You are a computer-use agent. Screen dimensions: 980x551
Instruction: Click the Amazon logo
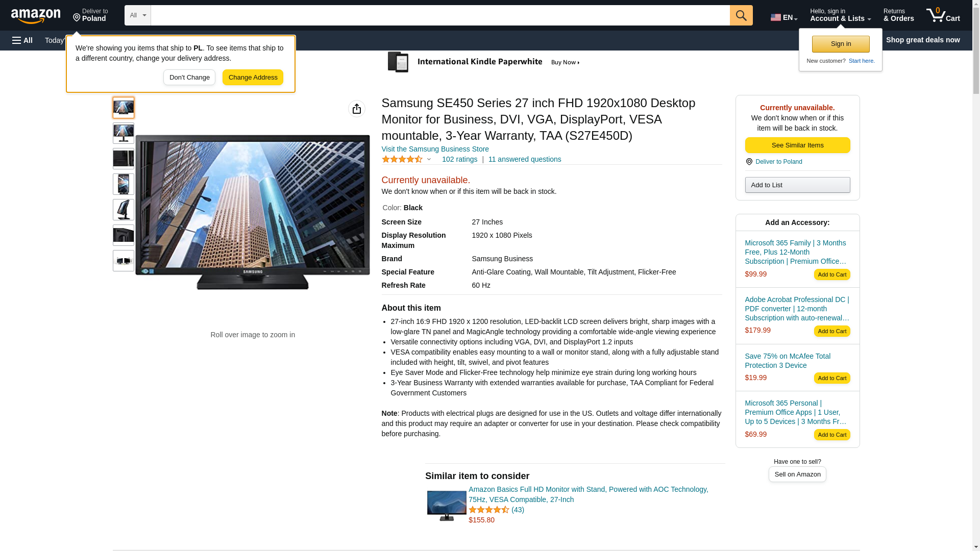click(36, 16)
